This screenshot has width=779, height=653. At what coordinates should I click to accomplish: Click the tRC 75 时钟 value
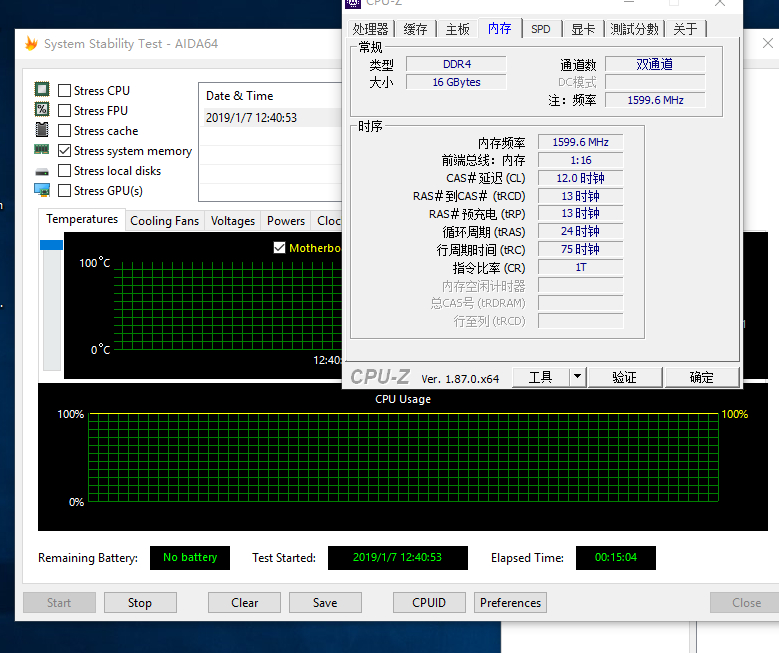click(x=580, y=249)
